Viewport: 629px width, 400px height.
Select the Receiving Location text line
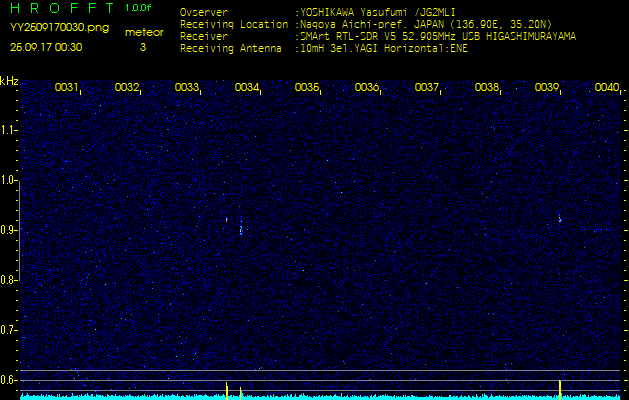tap(376, 24)
